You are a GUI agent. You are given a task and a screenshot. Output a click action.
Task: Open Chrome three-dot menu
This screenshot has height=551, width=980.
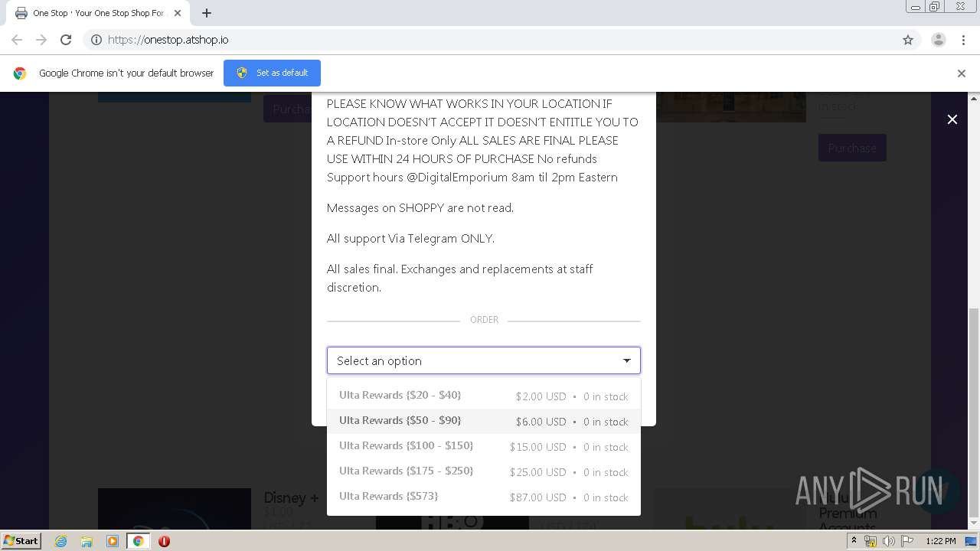click(963, 40)
